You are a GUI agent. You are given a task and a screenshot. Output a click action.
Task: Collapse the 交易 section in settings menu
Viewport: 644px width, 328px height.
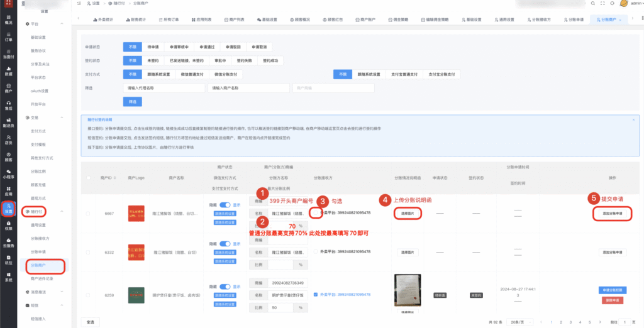pos(62,118)
